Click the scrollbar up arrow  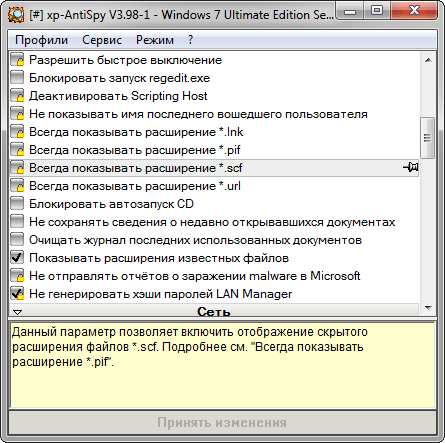pos(428,60)
